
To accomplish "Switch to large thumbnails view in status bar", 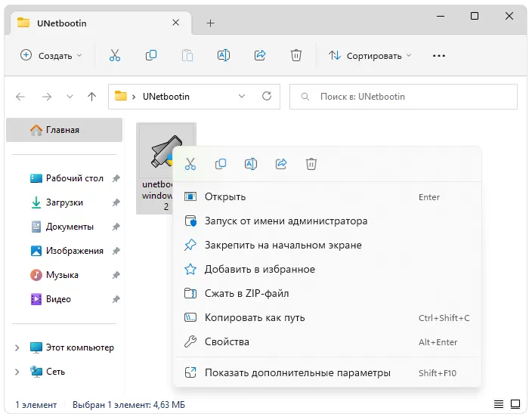I will pyautogui.click(x=515, y=404).
